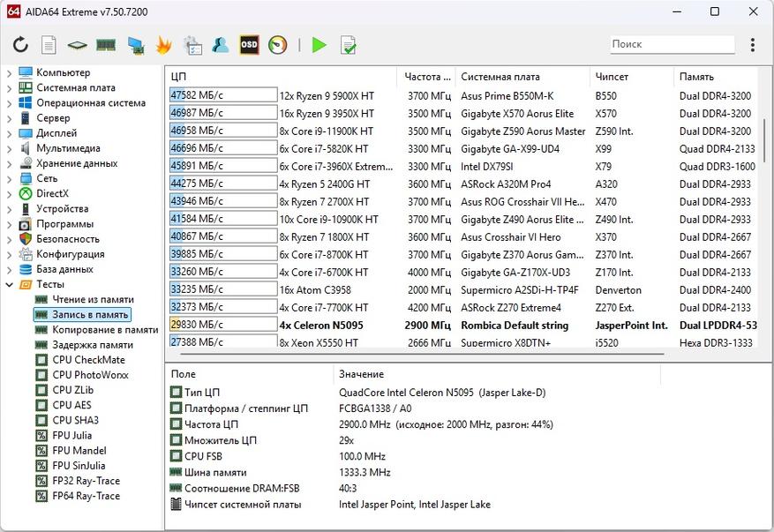Select the FPU Julia test

(x=72, y=435)
